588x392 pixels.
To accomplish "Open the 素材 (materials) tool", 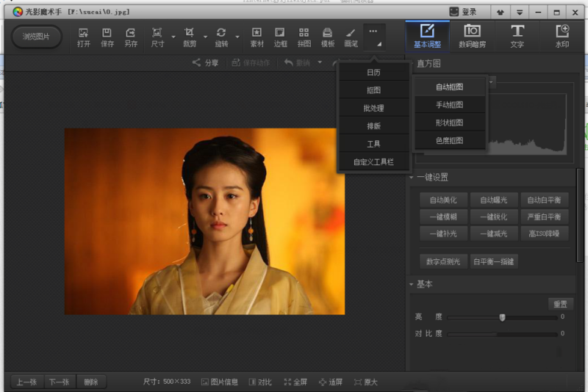I will pos(257,37).
